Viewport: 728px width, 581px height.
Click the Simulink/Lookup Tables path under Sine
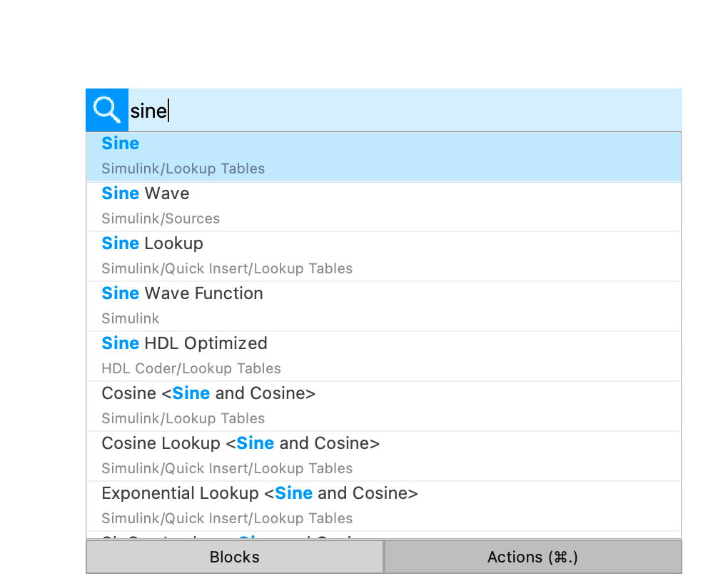pos(183,169)
